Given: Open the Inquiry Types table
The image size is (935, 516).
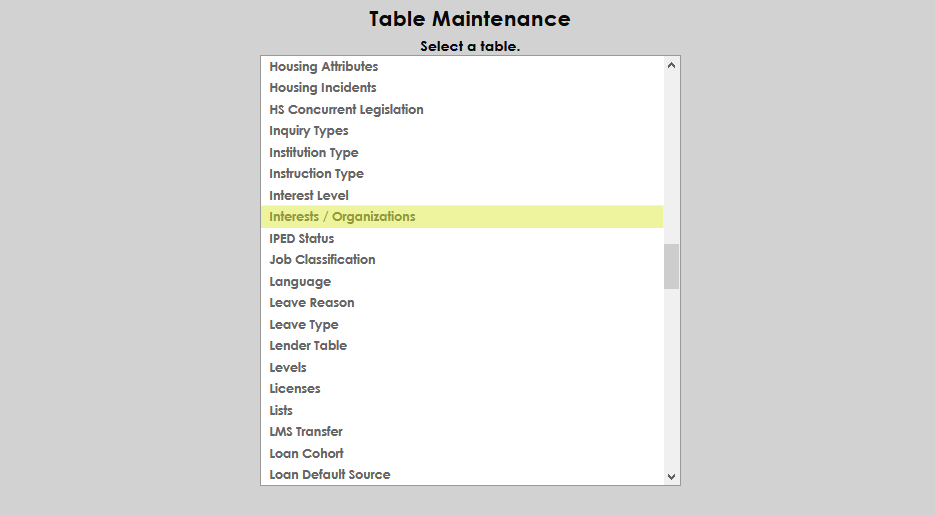Looking at the screenshot, I should (x=309, y=131).
